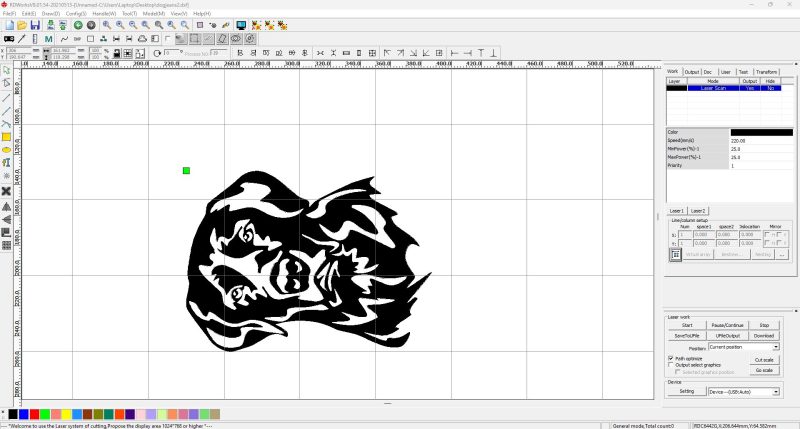Click the Mirror Vertical triangle icon
This screenshot has height=429, width=800.
coord(6,219)
